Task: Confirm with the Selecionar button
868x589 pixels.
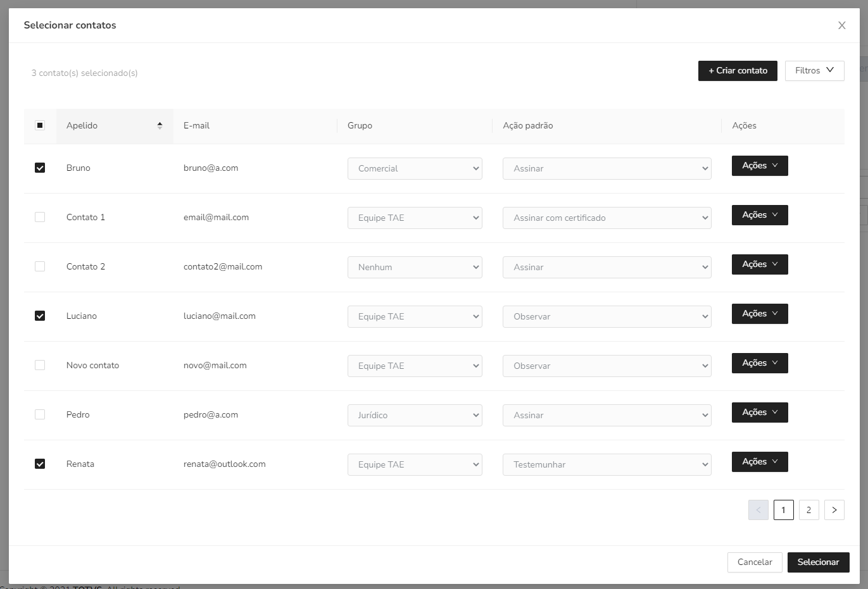Action: pyautogui.click(x=818, y=562)
